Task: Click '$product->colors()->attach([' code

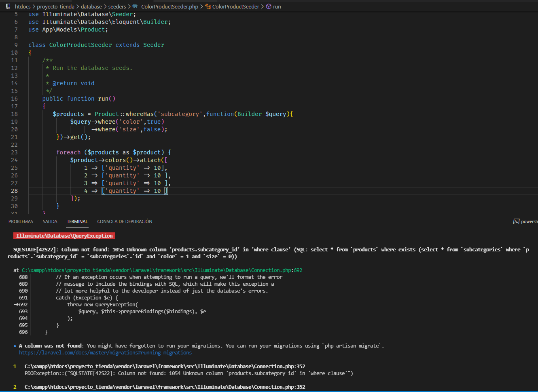Action: click(119, 160)
